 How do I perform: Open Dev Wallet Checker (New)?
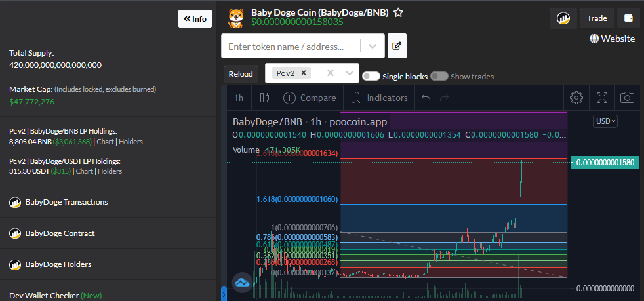coord(56,295)
